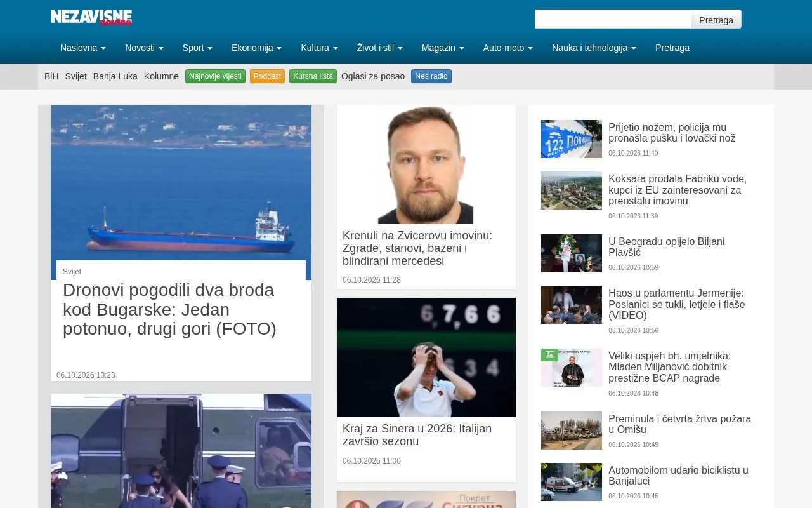
Task: Read 'Veliki uspjeh bh. umjetnika' article
Action: pos(669,367)
